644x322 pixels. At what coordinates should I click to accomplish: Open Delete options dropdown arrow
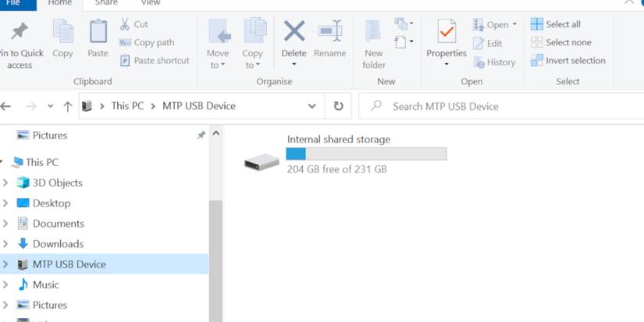[294, 65]
